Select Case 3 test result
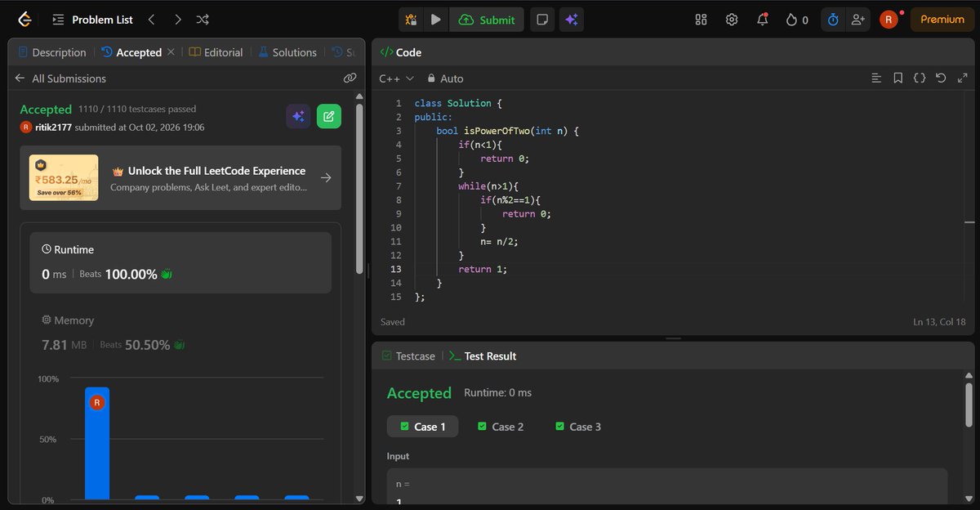Viewport: 980px width, 510px height. point(578,427)
